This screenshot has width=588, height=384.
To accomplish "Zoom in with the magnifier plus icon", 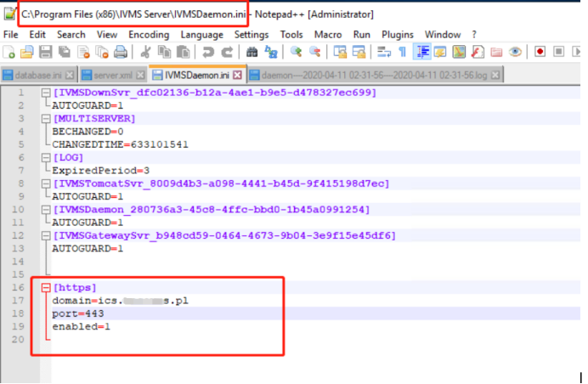I will 296,52.
